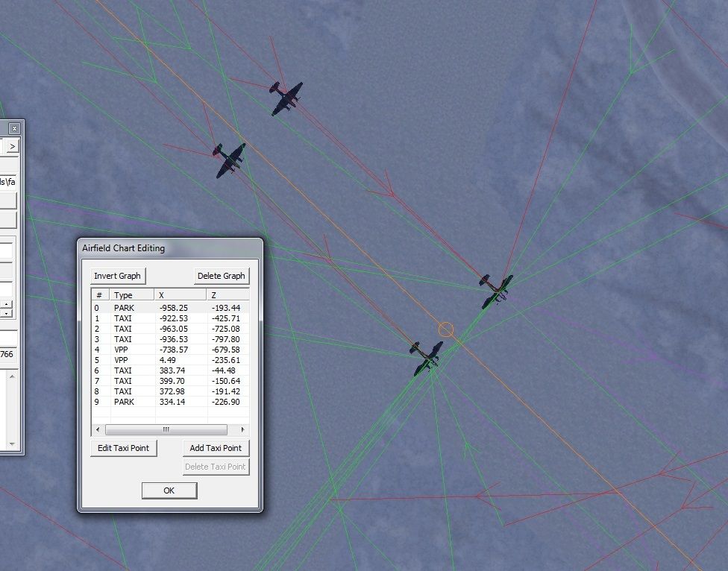The image size is (728, 571).
Task: Click Invert Graph button
Action: 117,276
